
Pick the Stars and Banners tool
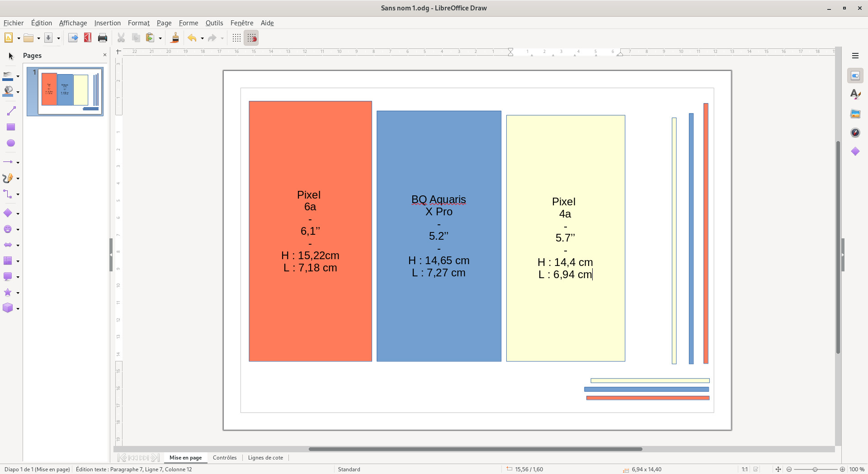coord(8,293)
